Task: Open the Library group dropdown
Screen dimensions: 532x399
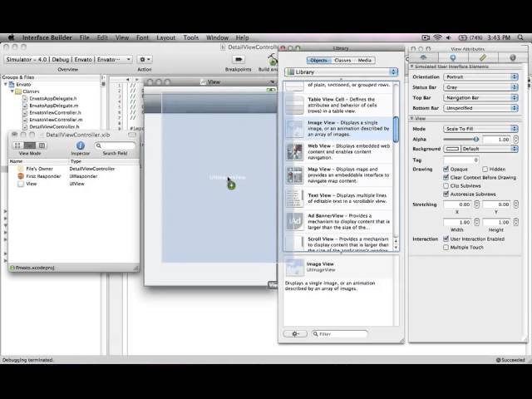Action: [x=342, y=72]
